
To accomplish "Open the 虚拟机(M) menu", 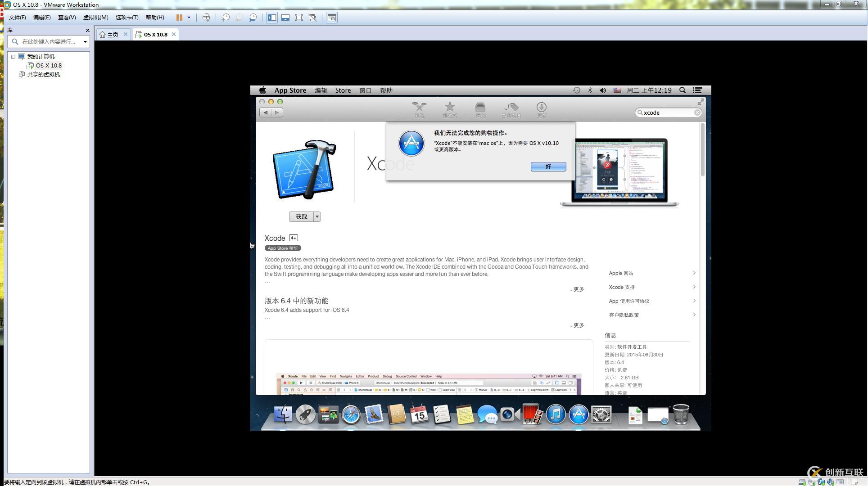I will [95, 18].
